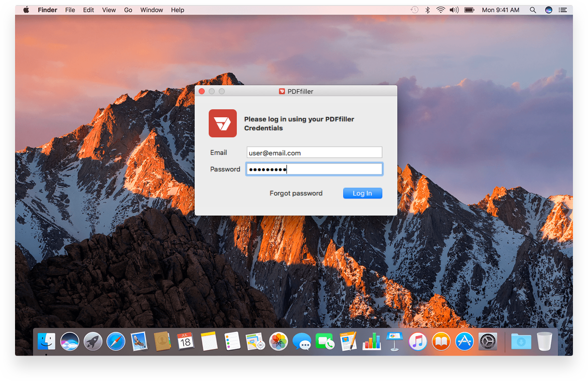Open Maps app in the Dock
Viewport: 588px width, 381px height.
pos(255,342)
